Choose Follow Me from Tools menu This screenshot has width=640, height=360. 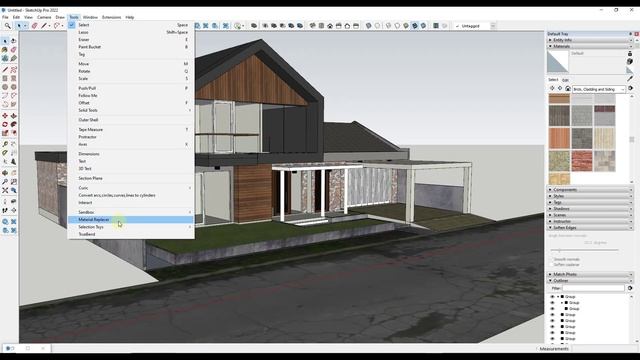(131, 96)
